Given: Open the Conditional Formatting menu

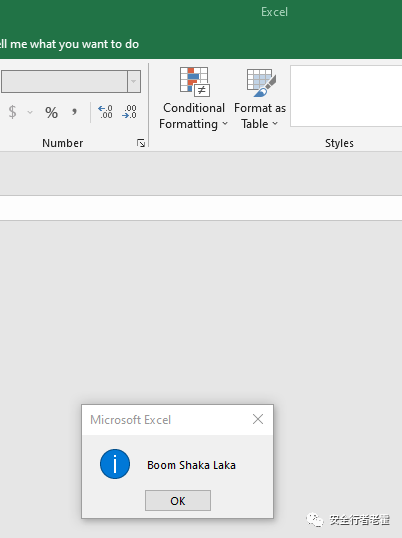Looking at the screenshot, I should [x=194, y=99].
